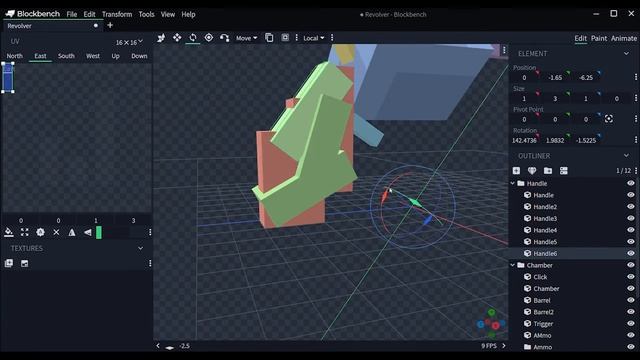Click the UV rotate triangle icon
This screenshot has height=360, width=640.
[x=88, y=232]
